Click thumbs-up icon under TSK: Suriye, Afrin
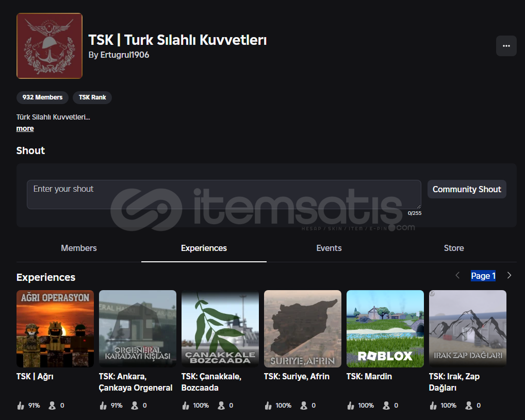 pyautogui.click(x=268, y=406)
